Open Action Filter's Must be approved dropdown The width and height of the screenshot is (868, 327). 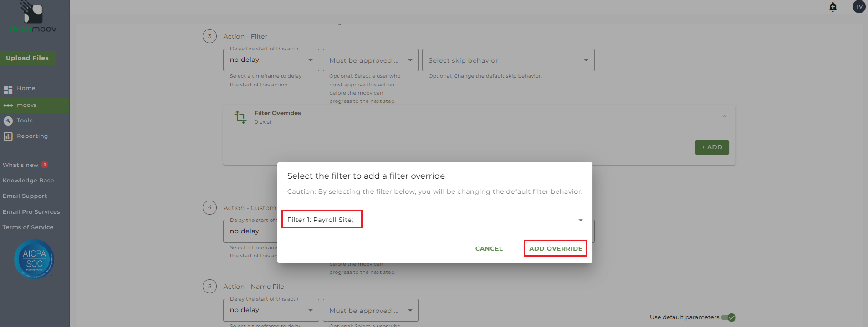pos(370,60)
